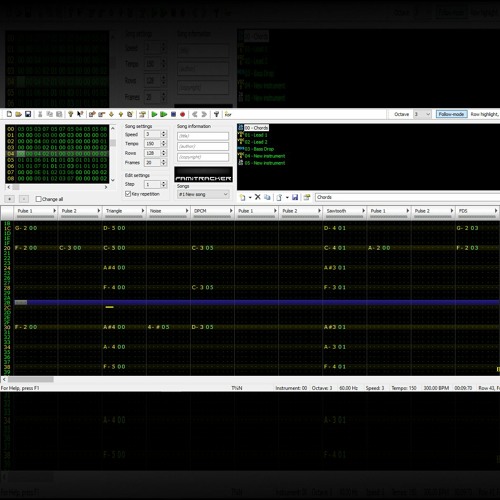Viewport: 500px width, 500px height.
Task: Mute the FDS channel header
Action: [x=477, y=213]
